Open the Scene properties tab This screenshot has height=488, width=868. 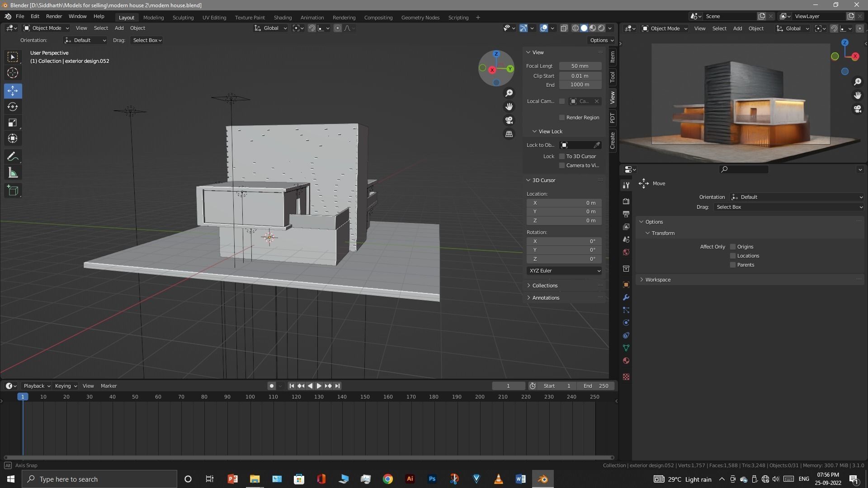[626, 239]
